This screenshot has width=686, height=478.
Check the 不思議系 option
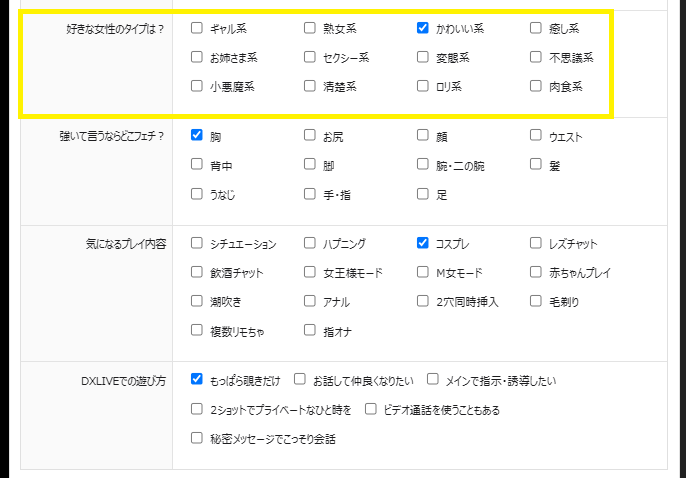(536, 58)
